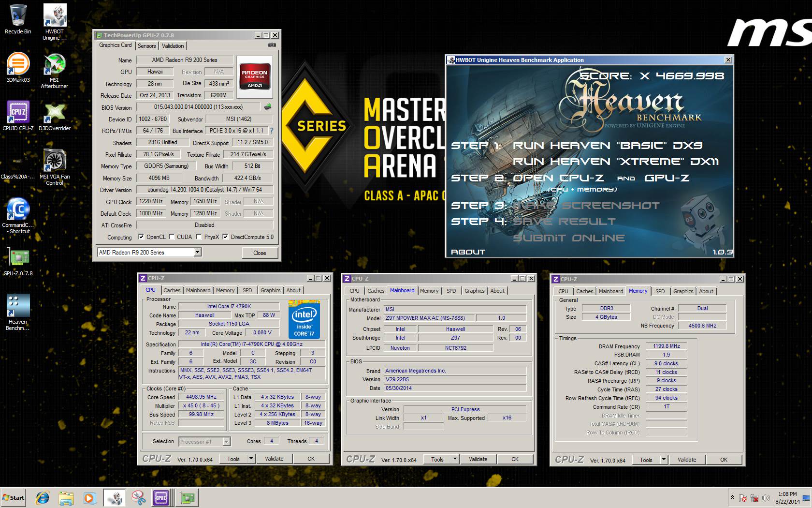Click the NB Frequency 4500.6 MHz value
Viewport: 812px width, 508px height.
pos(702,326)
